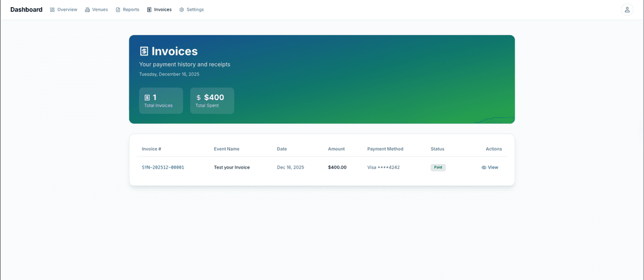The width and height of the screenshot is (644, 280).
Task: Click the Visa ****4242 payment cell
Action: pyautogui.click(x=383, y=167)
